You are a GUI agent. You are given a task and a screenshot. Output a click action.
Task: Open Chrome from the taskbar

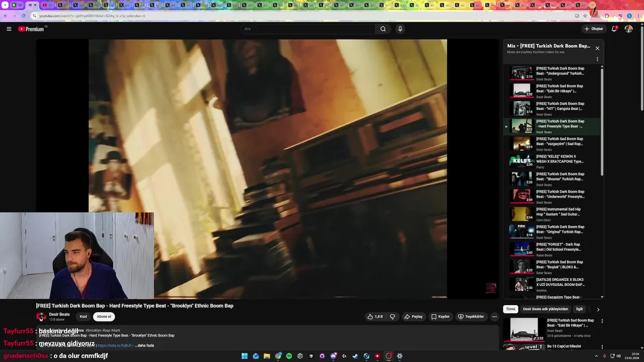(278, 356)
